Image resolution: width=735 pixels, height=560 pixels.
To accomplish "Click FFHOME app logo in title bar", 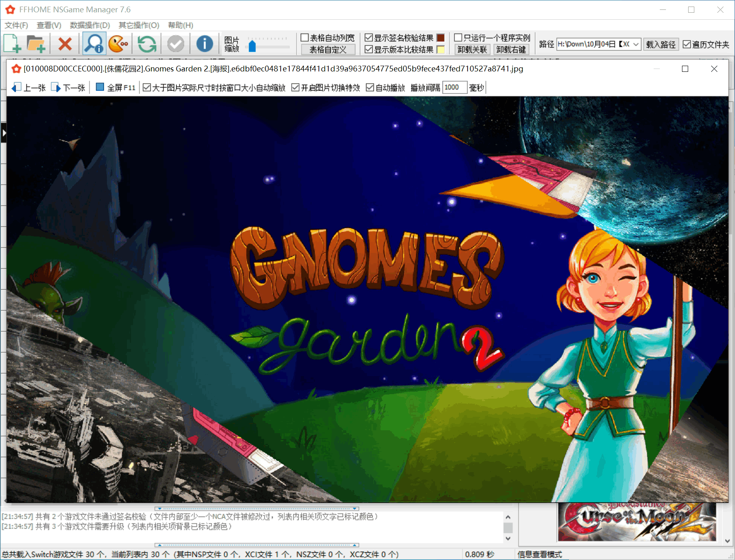I will click(x=10, y=9).
